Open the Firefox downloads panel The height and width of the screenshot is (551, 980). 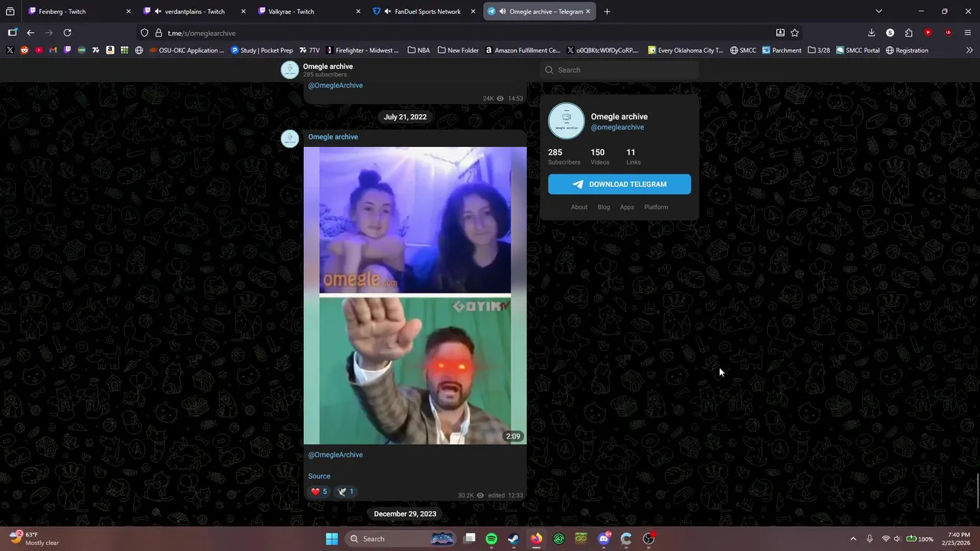(871, 33)
